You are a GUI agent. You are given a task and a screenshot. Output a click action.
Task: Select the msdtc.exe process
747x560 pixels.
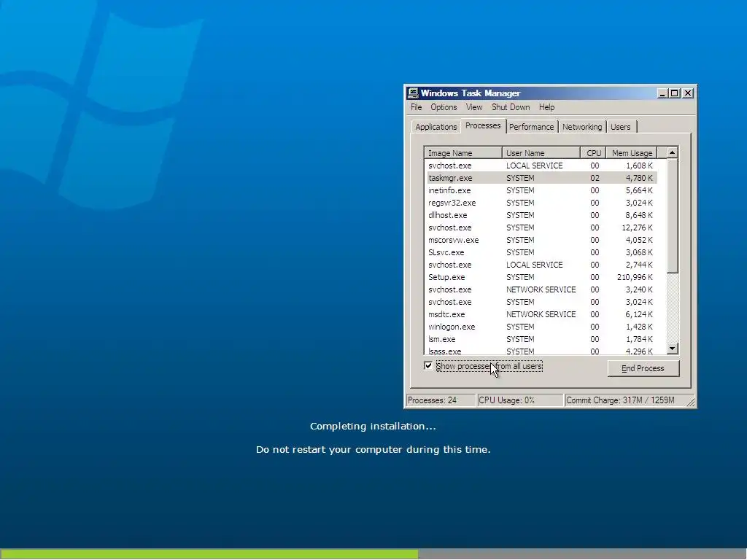click(541, 314)
